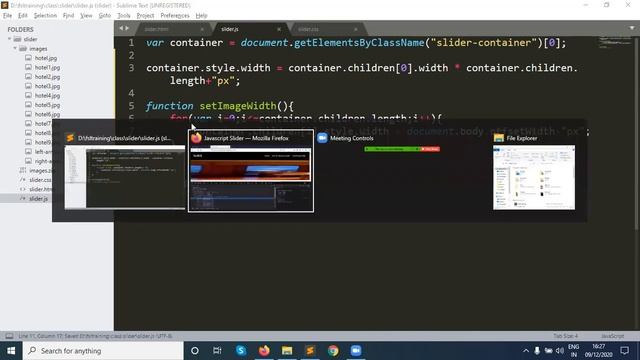Open the Windows Start menu
This screenshot has height=360, width=640.
point(11,351)
